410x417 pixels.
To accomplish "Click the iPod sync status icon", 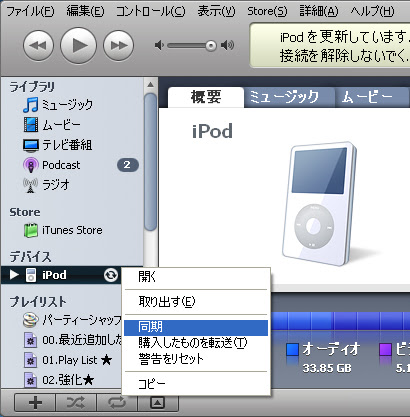I will pos(111,275).
